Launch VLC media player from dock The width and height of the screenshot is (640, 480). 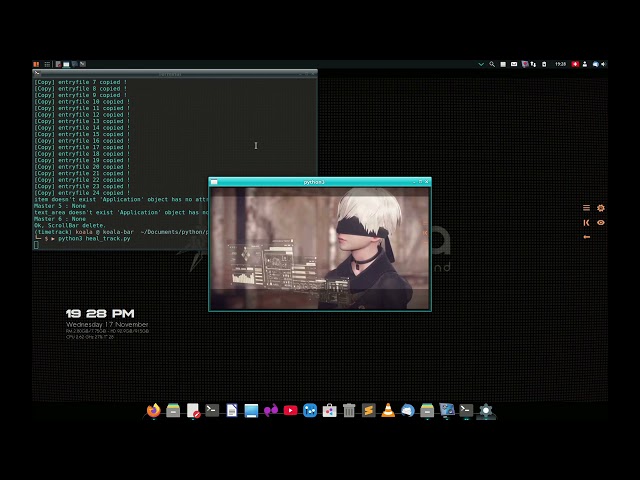(x=388, y=410)
